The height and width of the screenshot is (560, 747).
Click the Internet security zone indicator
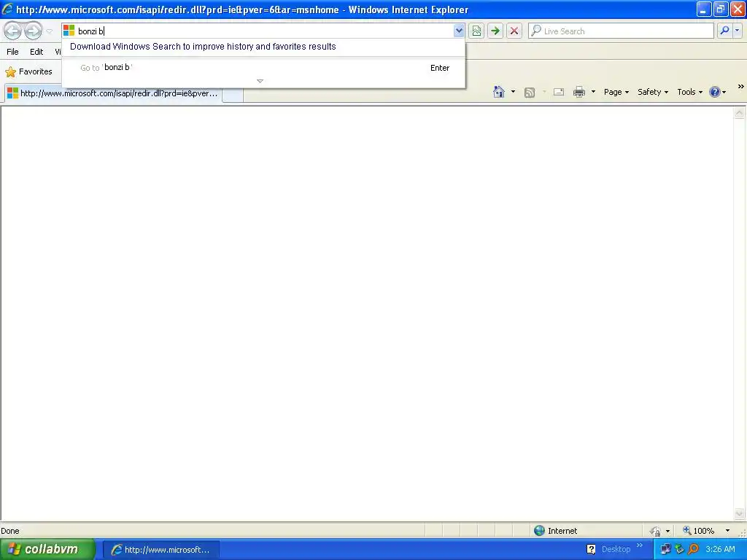pos(555,531)
